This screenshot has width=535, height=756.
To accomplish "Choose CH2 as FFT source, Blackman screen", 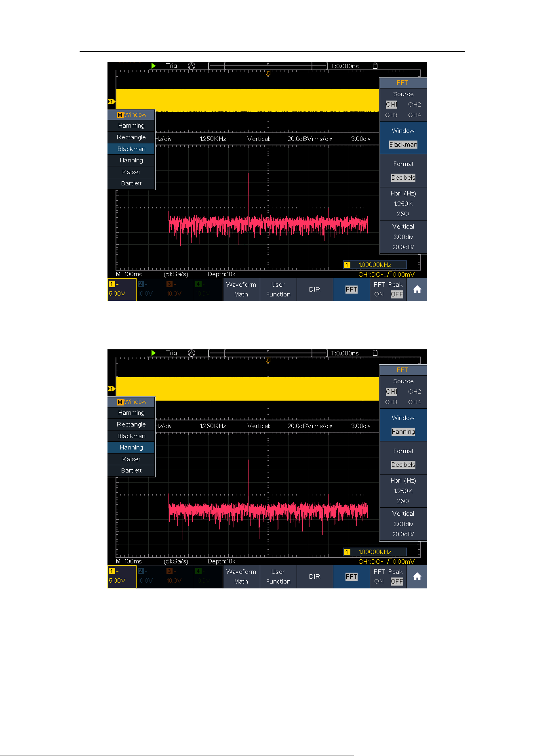I will tap(415, 105).
